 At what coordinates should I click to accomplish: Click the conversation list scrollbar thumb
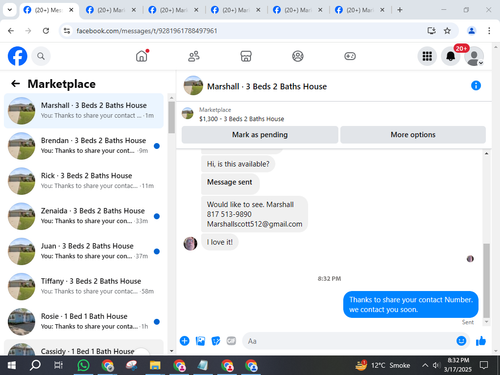pos(172,117)
